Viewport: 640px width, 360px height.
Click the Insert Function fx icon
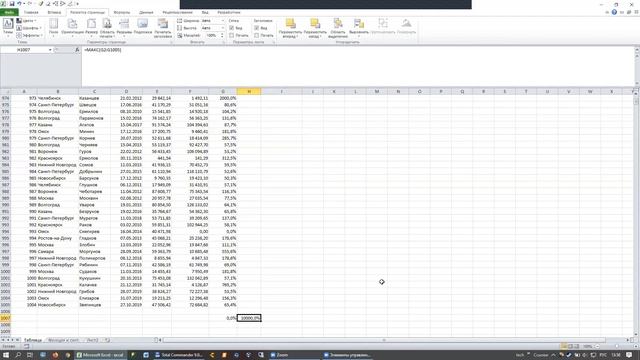pos(77,50)
